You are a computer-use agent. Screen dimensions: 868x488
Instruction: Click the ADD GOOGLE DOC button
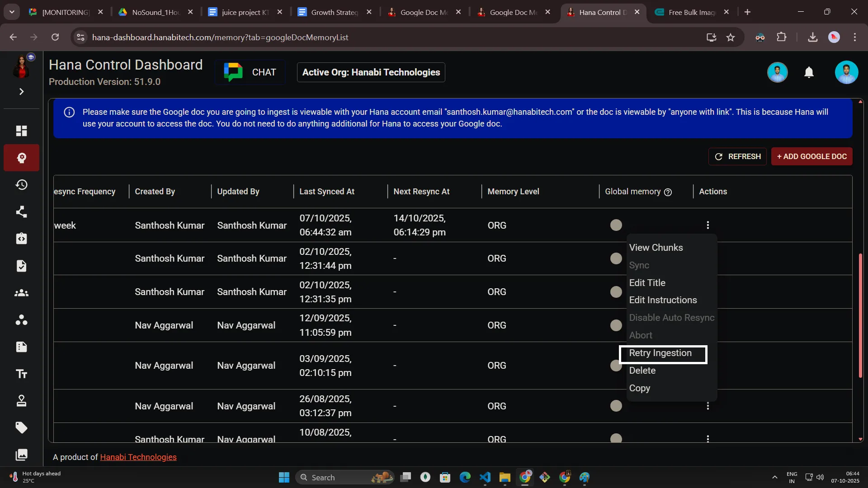pos(811,156)
